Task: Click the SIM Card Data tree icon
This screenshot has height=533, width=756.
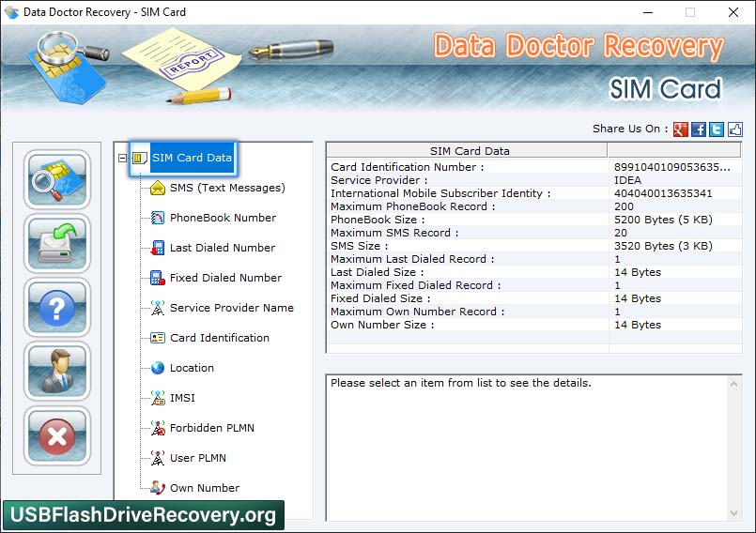Action: pyautogui.click(x=139, y=158)
